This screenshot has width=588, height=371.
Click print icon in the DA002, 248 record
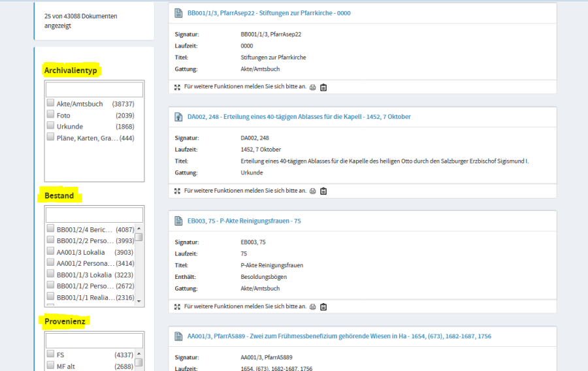[312, 191]
